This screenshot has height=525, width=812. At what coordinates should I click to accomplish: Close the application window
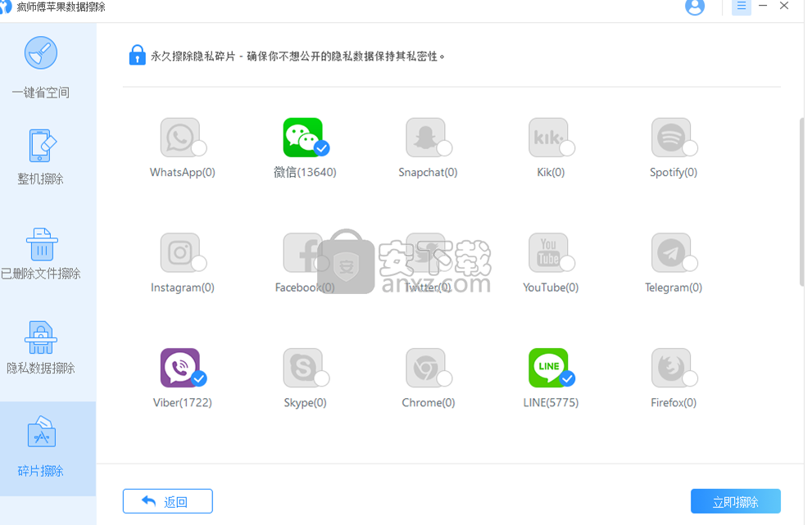point(784,7)
